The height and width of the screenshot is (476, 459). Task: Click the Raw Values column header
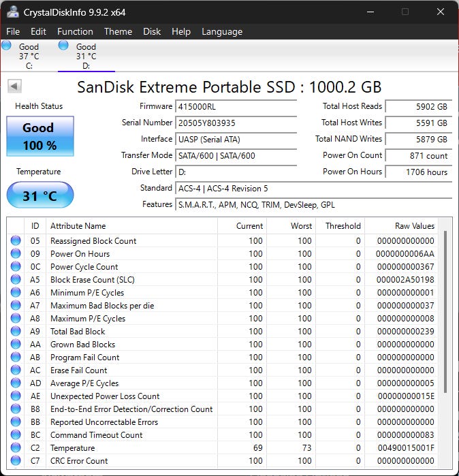401,226
